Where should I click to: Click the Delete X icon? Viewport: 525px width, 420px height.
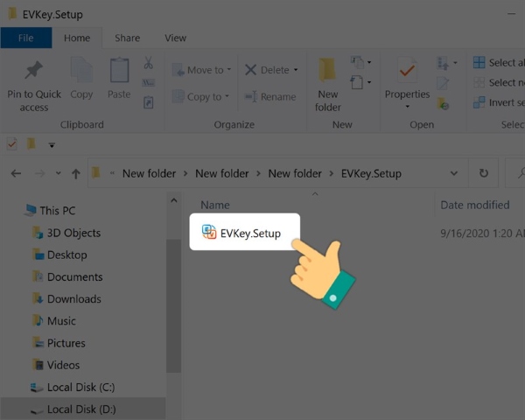point(251,70)
